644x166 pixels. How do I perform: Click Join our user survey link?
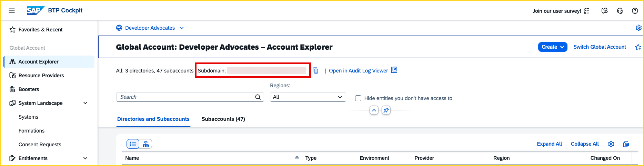(x=557, y=11)
